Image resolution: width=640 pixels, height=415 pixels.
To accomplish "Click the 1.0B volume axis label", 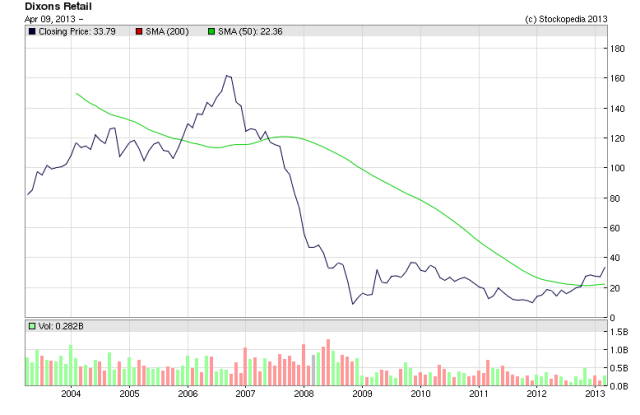I will pyautogui.click(x=620, y=350).
